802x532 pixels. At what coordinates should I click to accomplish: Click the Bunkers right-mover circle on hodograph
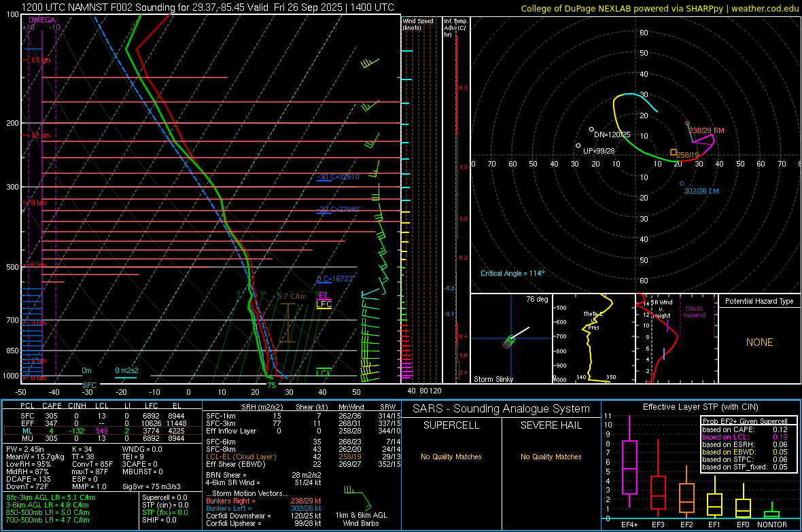(x=687, y=123)
